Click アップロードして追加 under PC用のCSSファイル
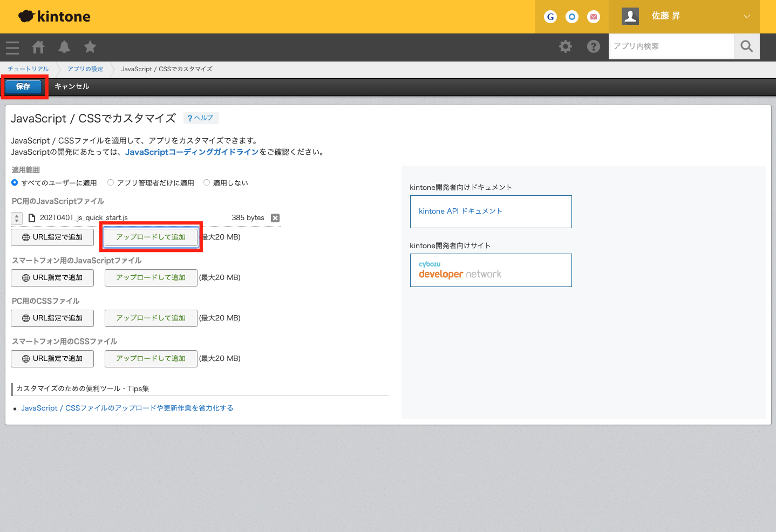The width and height of the screenshot is (776, 532). click(x=151, y=318)
